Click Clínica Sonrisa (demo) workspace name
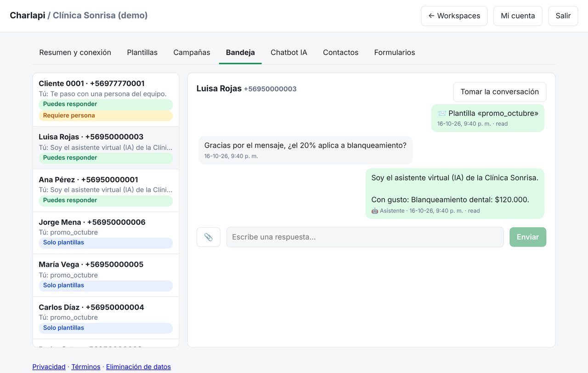Image resolution: width=588 pixels, height=373 pixels. [x=100, y=15]
